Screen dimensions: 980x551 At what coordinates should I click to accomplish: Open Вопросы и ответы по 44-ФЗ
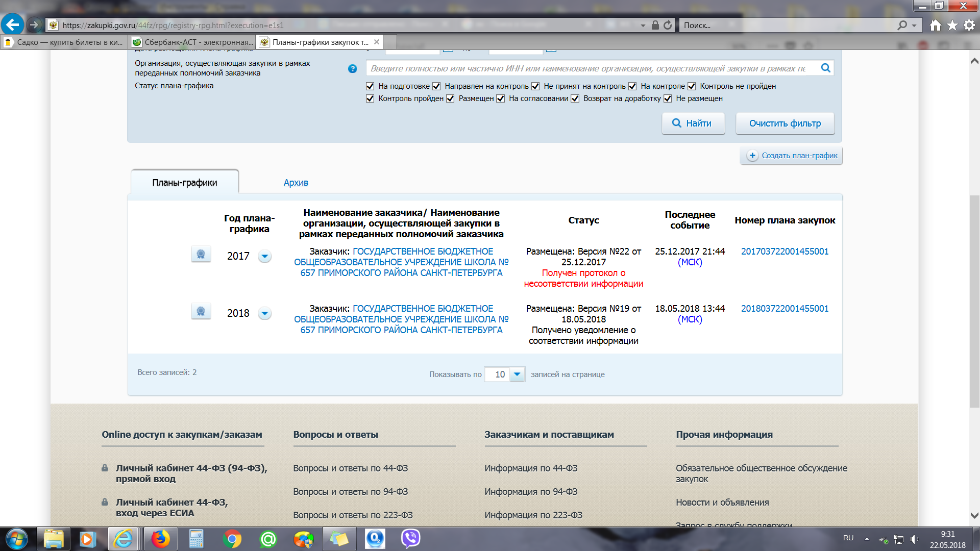tap(350, 468)
